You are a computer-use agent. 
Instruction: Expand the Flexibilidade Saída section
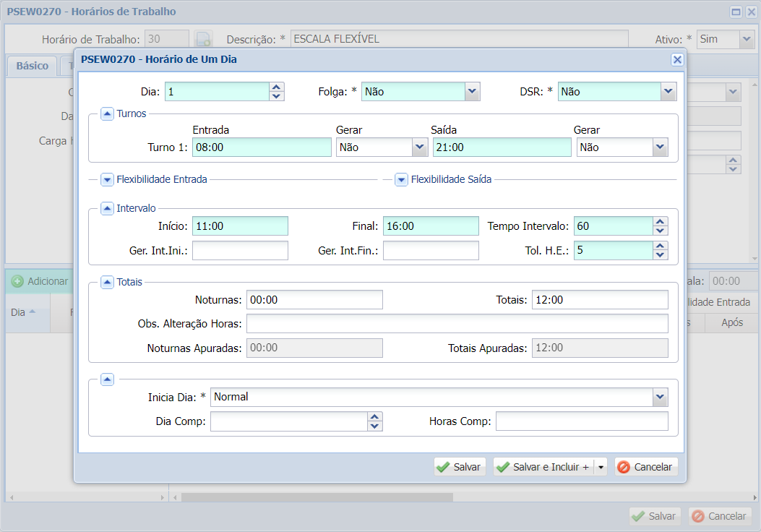pyautogui.click(x=401, y=179)
